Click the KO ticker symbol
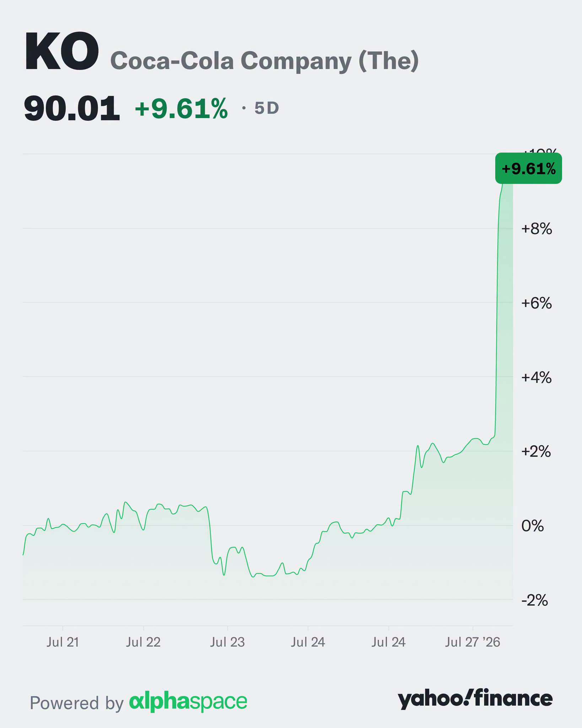Screen dimensions: 582x728 click(x=61, y=52)
